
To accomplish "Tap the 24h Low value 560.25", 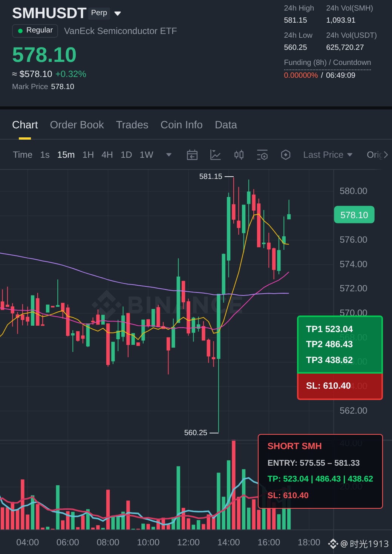I will pos(296,47).
